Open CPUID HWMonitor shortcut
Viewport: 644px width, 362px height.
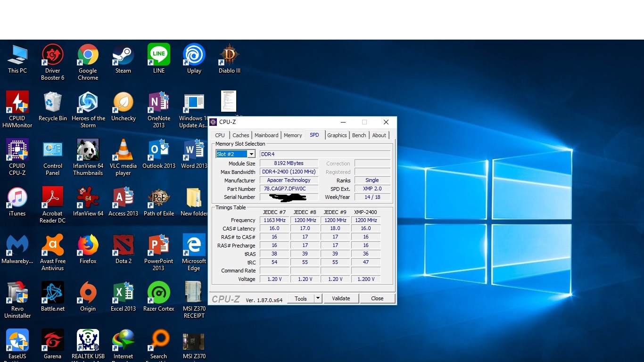pos(17,110)
